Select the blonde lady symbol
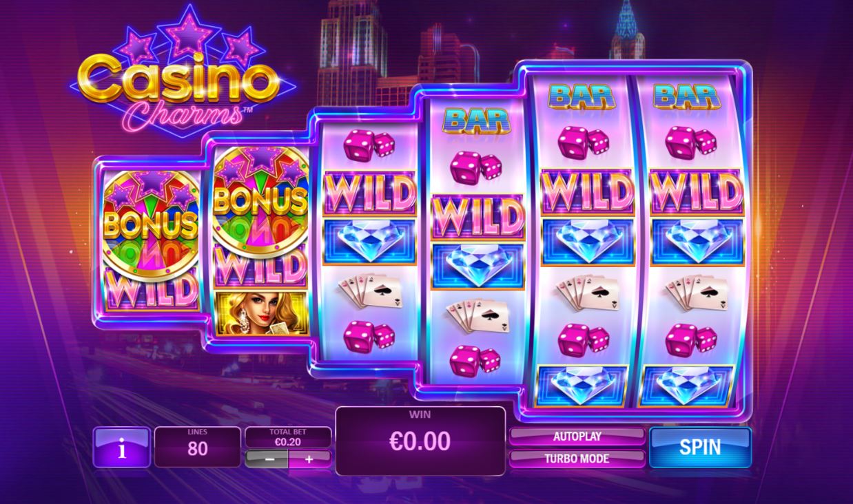This screenshot has width=853, height=504. pyautogui.click(x=260, y=313)
